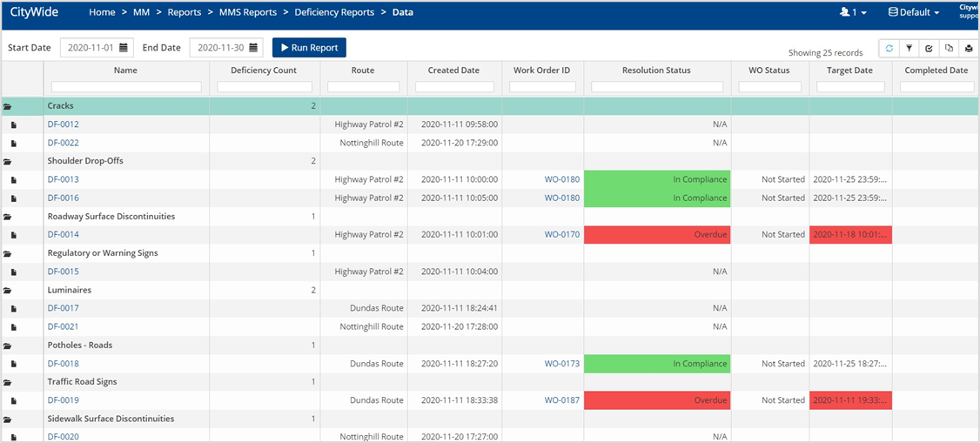Screen dimensions: 980x443
Task: Open work order WO-0170 link
Action: click(x=561, y=235)
